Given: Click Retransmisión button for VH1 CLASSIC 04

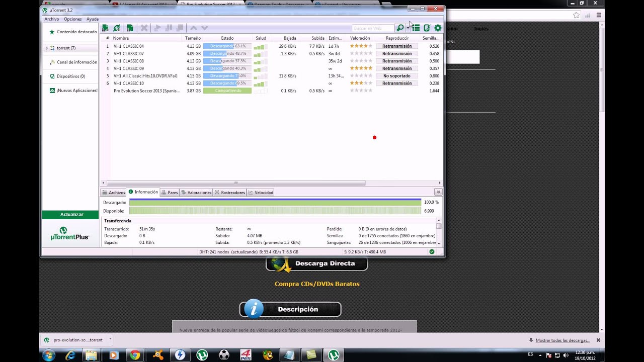Looking at the screenshot, I should (397, 46).
